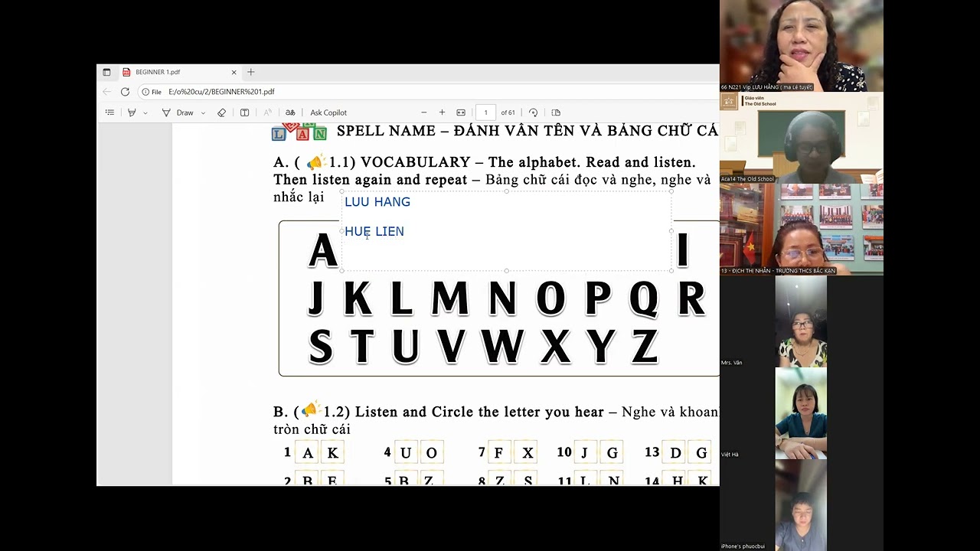The image size is (980, 551).
Task: Click the letter Z in the alphabet chart
Action: (x=645, y=347)
